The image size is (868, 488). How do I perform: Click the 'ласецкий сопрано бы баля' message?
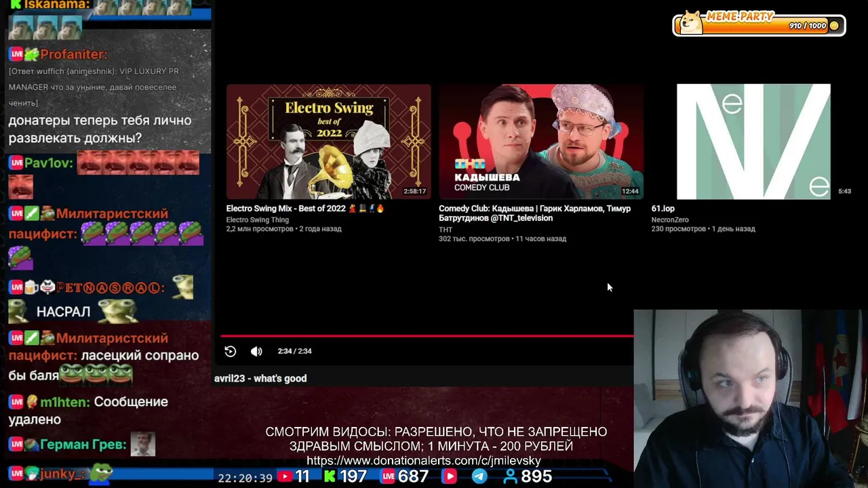coord(104,364)
